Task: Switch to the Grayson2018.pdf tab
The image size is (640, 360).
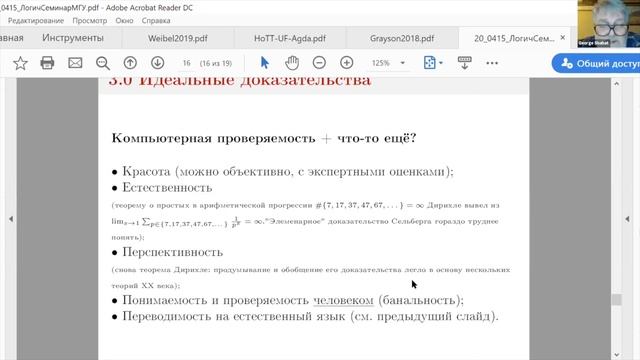Action: (402, 38)
